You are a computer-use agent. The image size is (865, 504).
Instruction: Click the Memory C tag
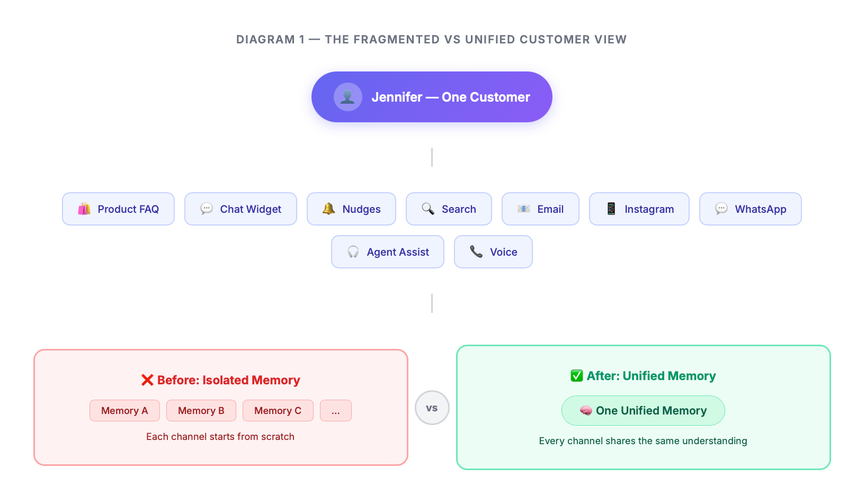click(x=278, y=411)
